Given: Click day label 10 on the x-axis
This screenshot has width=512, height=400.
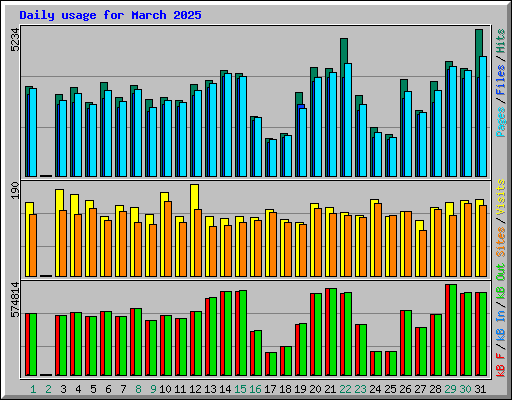Looking at the screenshot, I should click(x=165, y=389).
